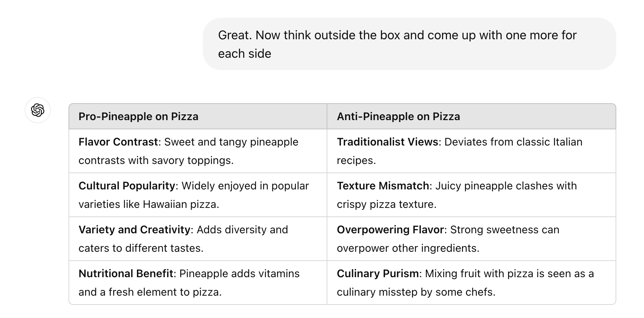Image resolution: width=644 pixels, height=318 pixels.
Task: Click the words "each side" in the prompt
Action: coord(245,54)
